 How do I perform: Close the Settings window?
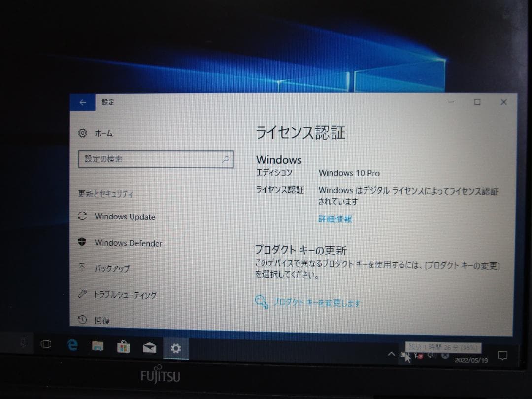504,102
